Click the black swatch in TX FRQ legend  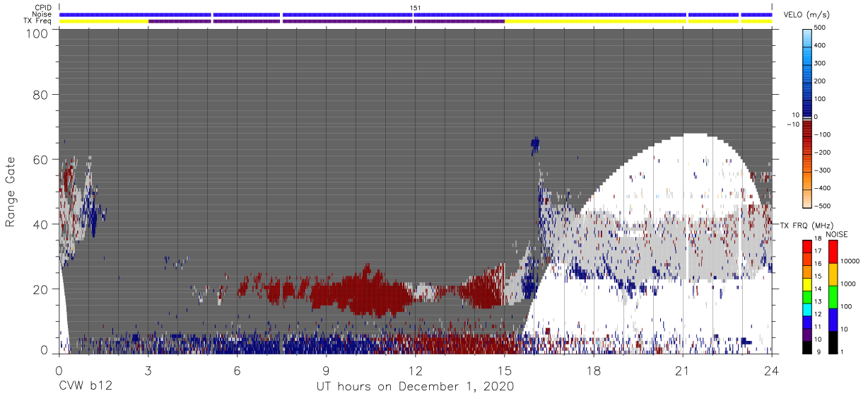click(x=807, y=348)
